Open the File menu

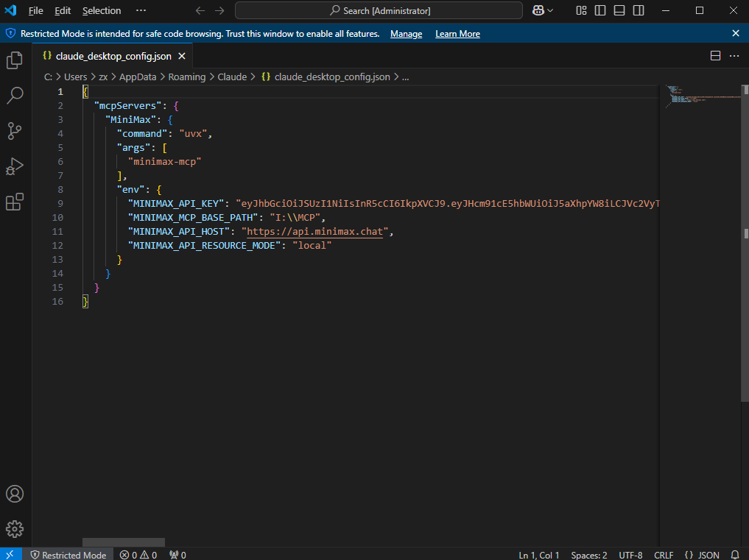pyautogui.click(x=35, y=11)
